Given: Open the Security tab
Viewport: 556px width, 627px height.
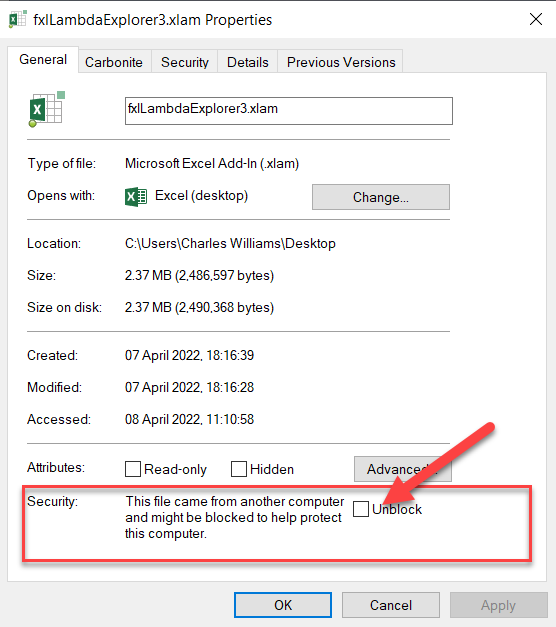Looking at the screenshot, I should (185, 62).
